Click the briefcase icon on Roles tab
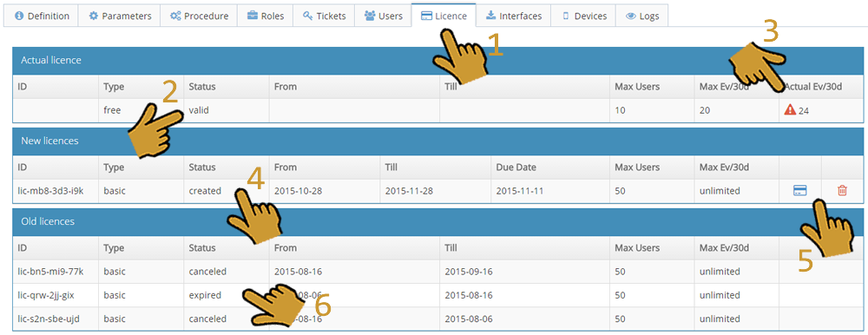Image resolution: width=868 pixels, height=335 pixels. point(252,16)
